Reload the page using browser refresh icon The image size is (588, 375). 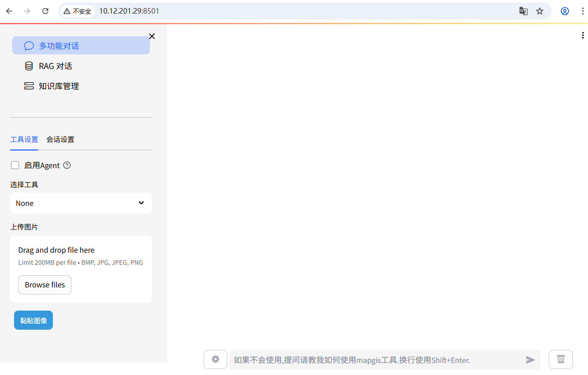click(45, 11)
